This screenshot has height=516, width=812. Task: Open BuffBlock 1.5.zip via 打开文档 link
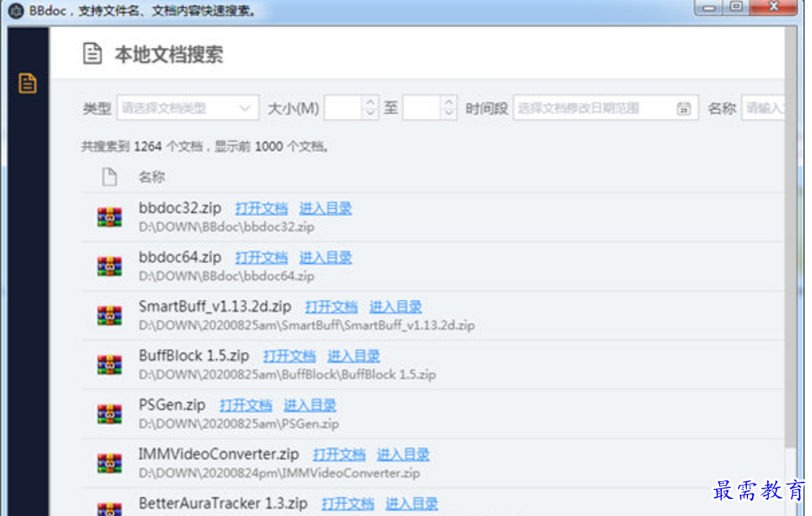coord(289,356)
